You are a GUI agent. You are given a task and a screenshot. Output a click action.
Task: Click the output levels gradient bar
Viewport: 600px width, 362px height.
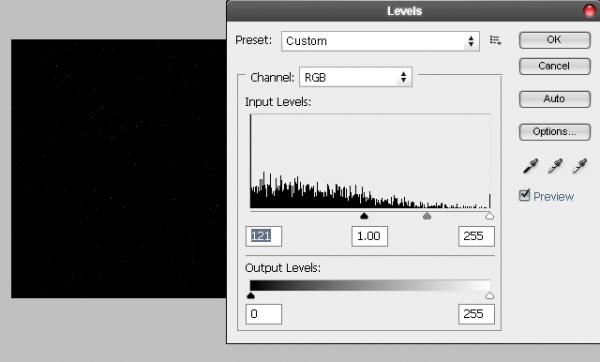click(x=370, y=285)
